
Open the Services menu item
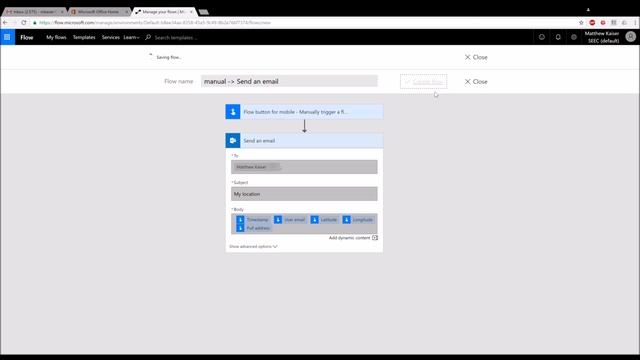tap(111, 37)
